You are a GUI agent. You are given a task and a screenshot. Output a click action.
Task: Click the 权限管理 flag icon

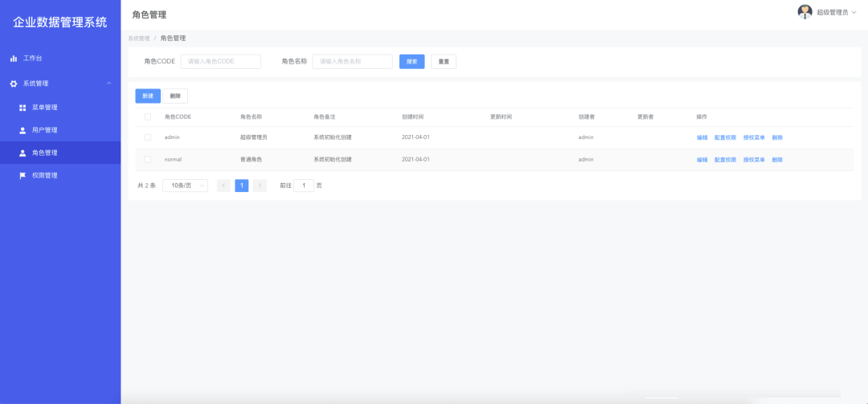coord(23,175)
